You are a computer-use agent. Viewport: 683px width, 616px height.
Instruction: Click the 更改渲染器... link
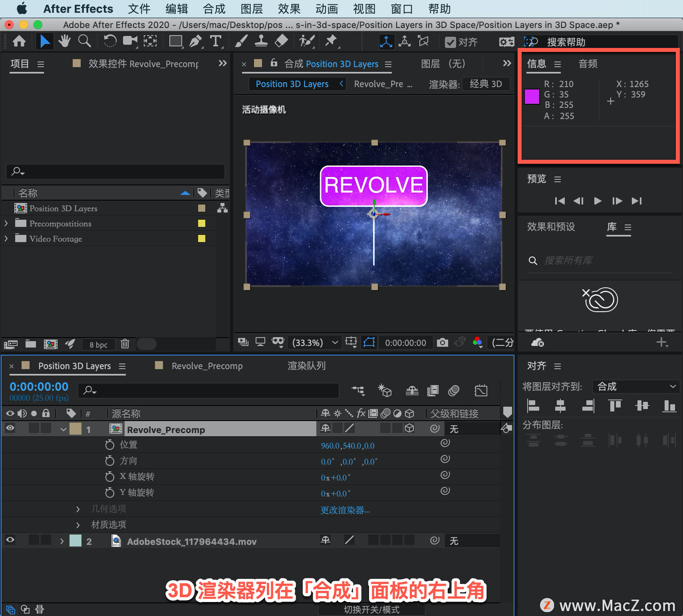[345, 510]
